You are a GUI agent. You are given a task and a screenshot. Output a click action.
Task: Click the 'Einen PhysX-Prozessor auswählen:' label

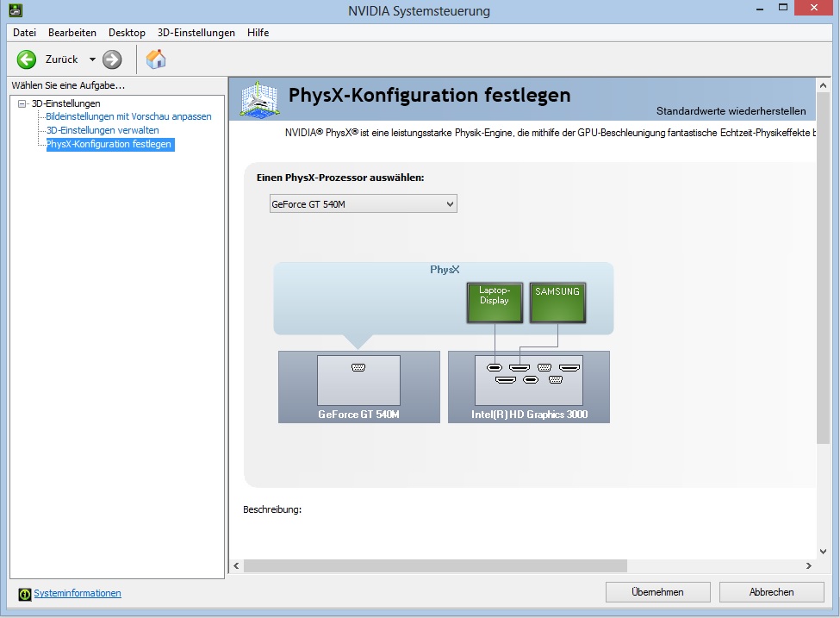pyautogui.click(x=340, y=178)
